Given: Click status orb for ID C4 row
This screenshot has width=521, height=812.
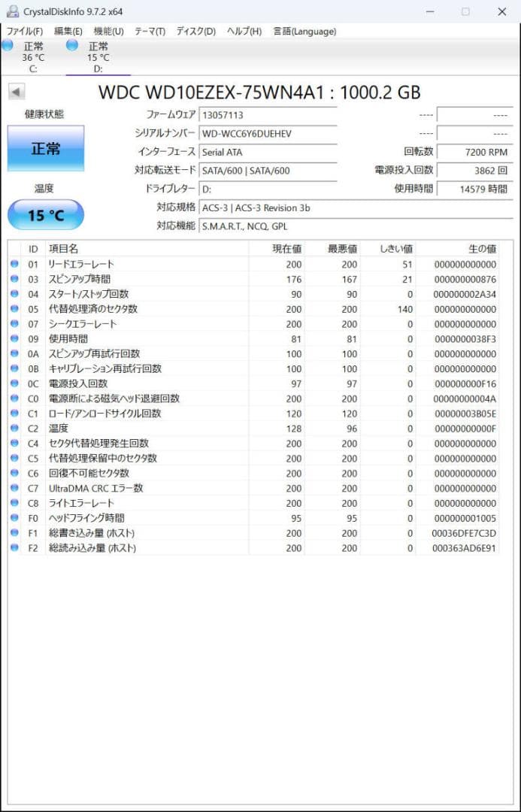Looking at the screenshot, I should (x=14, y=444).
